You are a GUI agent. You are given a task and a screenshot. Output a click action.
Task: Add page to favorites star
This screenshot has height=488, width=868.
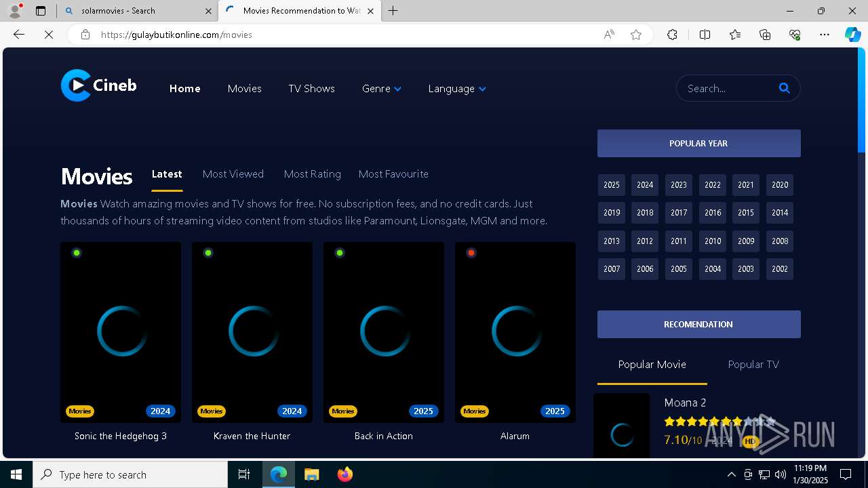click(x=636, y=35)
